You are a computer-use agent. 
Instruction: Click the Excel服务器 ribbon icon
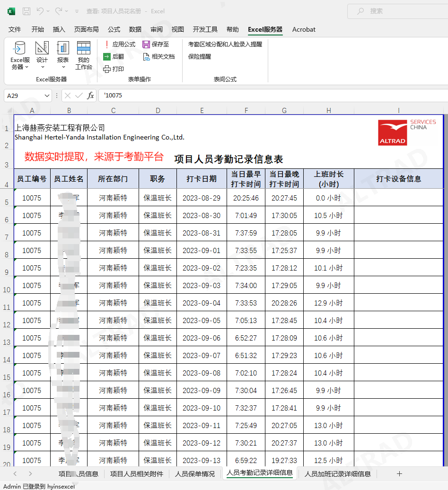tap(20, 48)
